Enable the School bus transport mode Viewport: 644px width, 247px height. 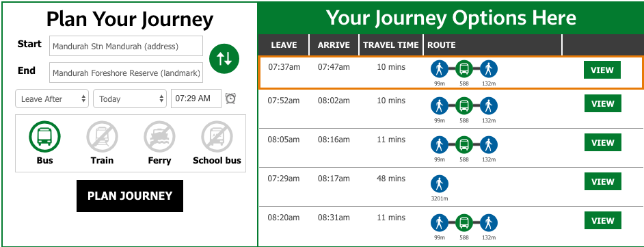coord(217,136)
